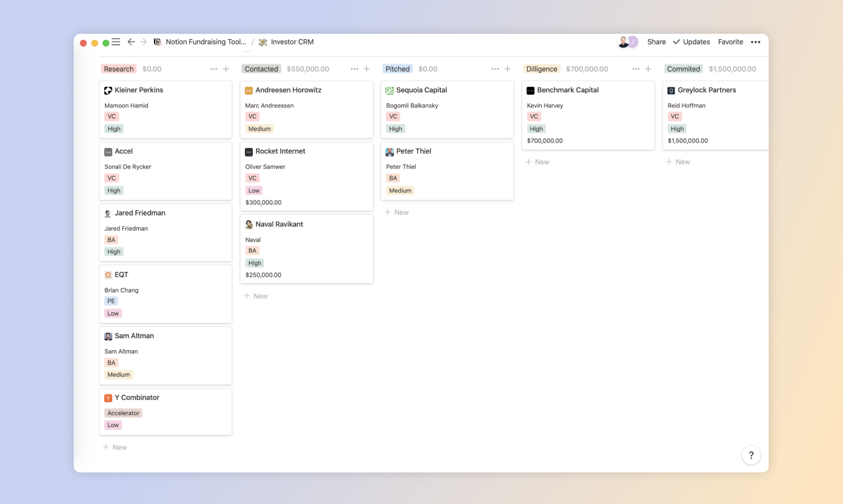Open the user avatar in header
This screenshot has height=504, width=843.
click(x=623, y=42)
